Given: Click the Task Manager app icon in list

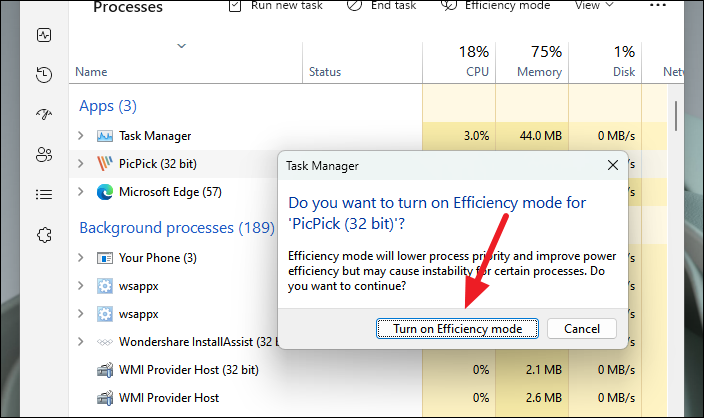Looking at the screenshot, I should (x=105, y=136).
